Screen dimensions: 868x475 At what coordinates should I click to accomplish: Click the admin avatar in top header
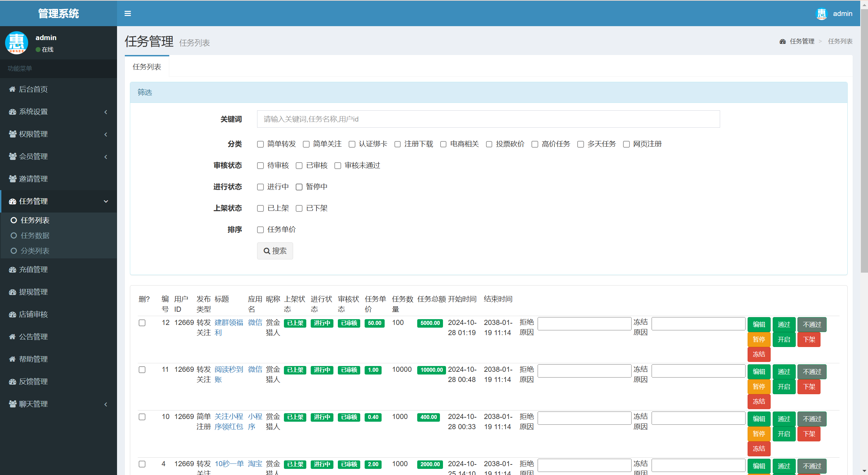tap(821, 14)
